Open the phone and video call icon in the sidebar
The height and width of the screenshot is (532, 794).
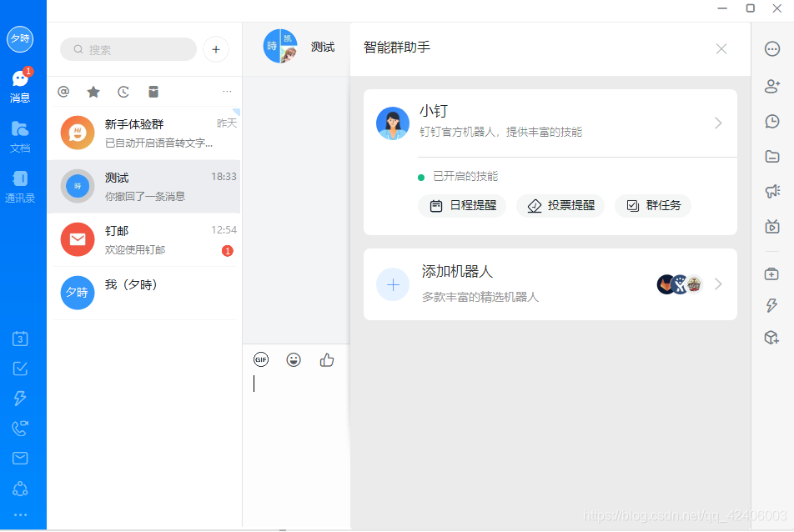(x=20, y=429)
